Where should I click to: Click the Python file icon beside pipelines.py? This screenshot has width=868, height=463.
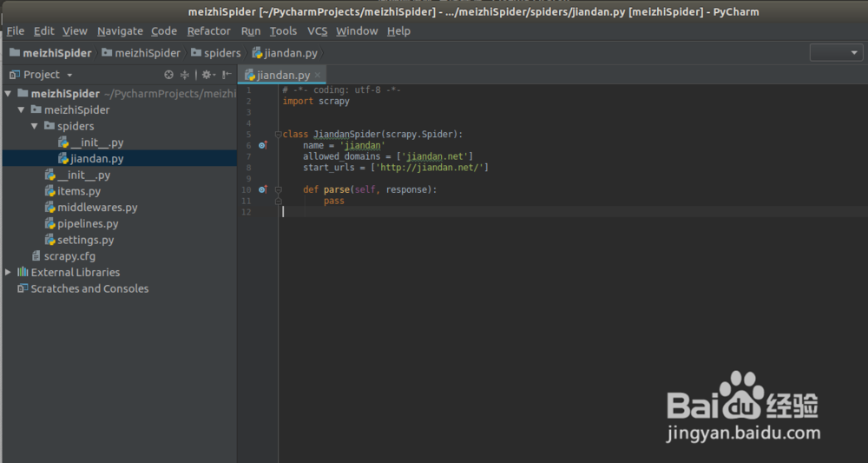(x=49, y=224)
